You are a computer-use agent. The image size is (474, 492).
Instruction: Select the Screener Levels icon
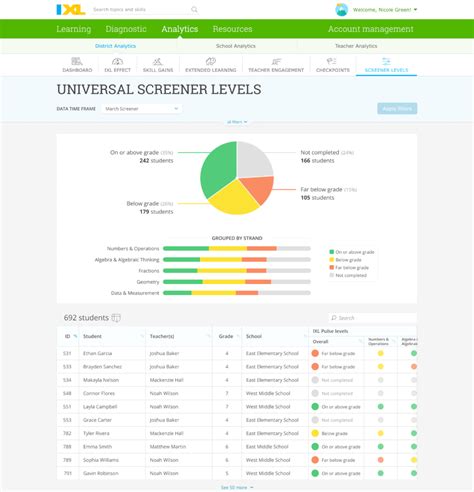386,61
